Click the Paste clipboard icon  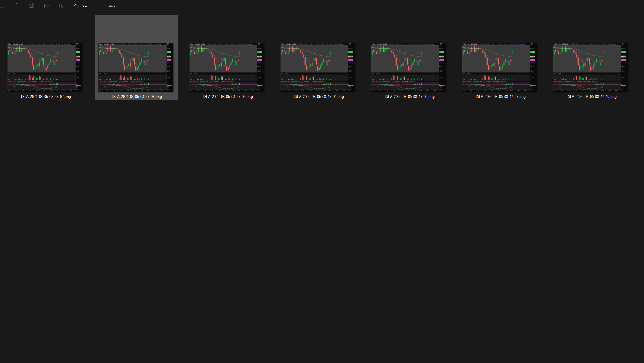click(17, 6)
